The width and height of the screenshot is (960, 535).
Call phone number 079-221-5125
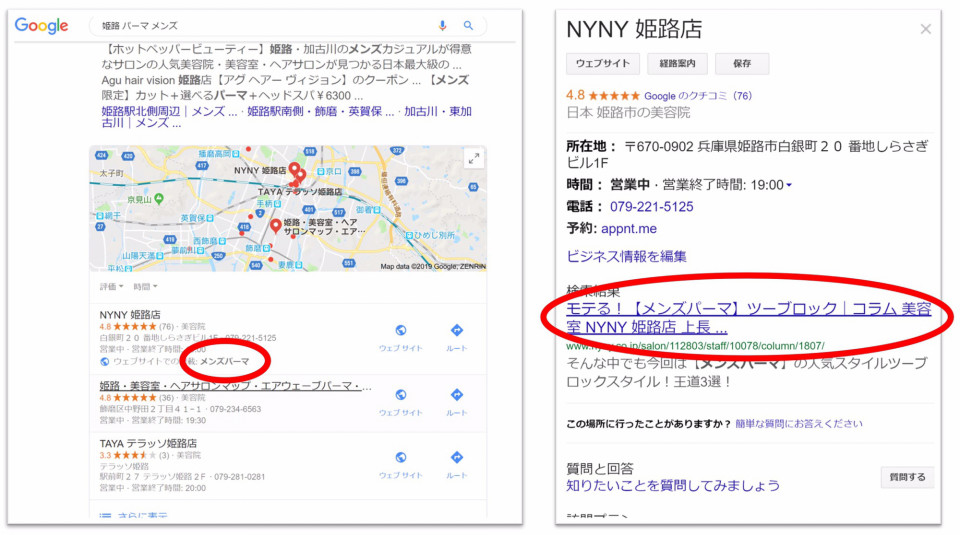[651, 207]
